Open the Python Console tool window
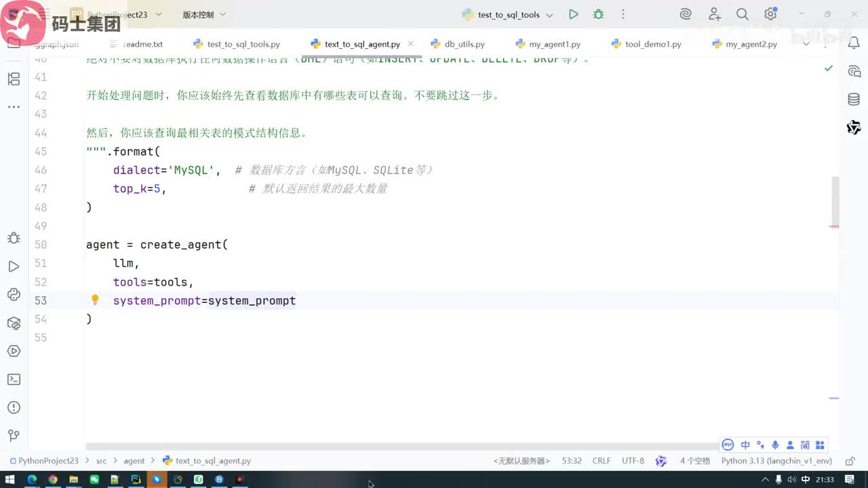The image size is (868, 488). click(x=14, y=294)
